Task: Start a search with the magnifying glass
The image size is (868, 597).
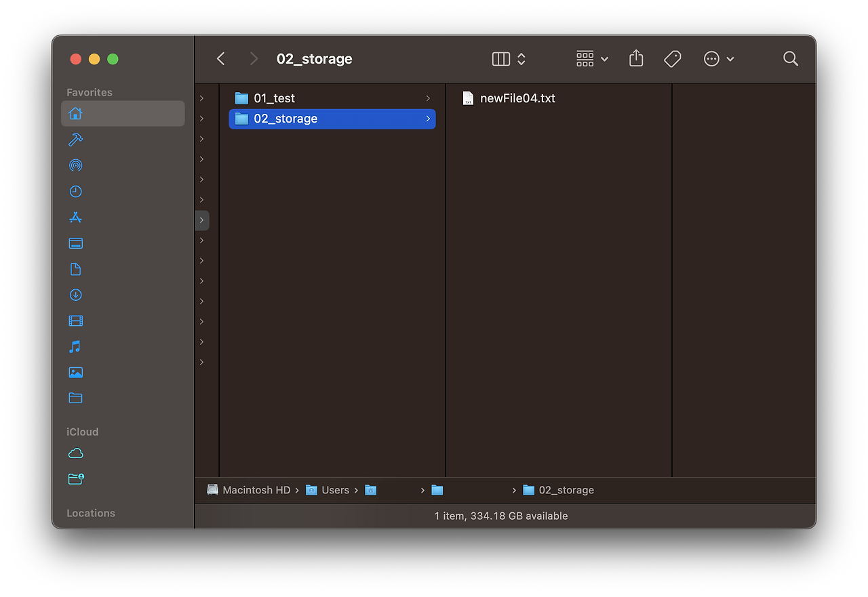Action: click(x=790, y=59)
